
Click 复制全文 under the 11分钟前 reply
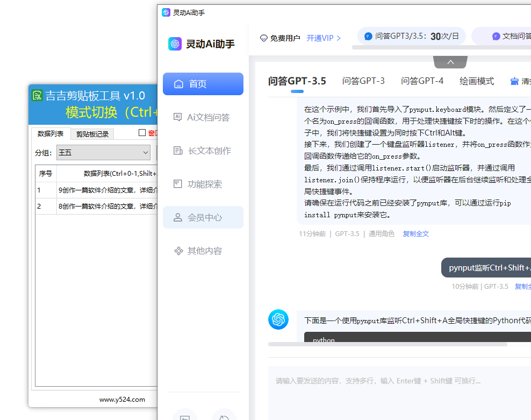pos(415,233)
